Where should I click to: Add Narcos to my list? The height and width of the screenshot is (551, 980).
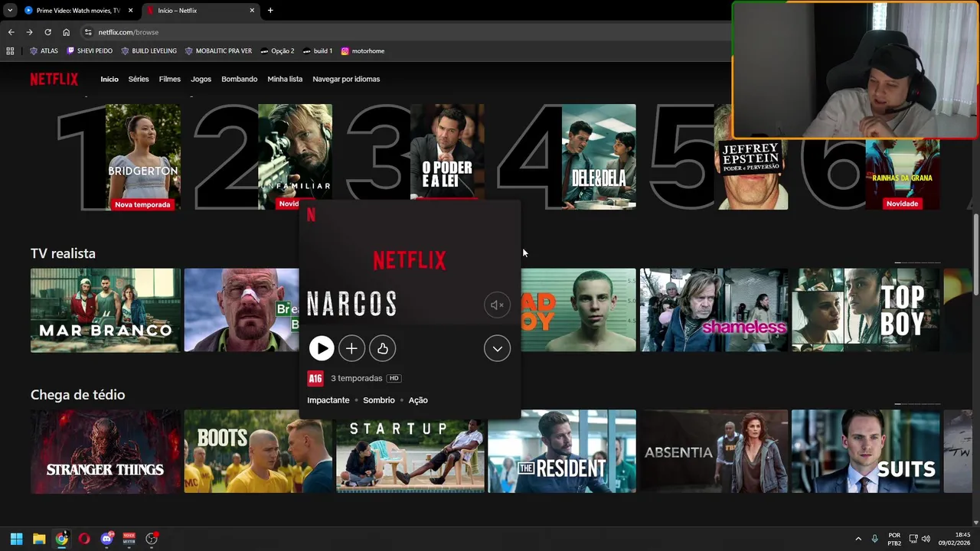(x=351, y=349)
